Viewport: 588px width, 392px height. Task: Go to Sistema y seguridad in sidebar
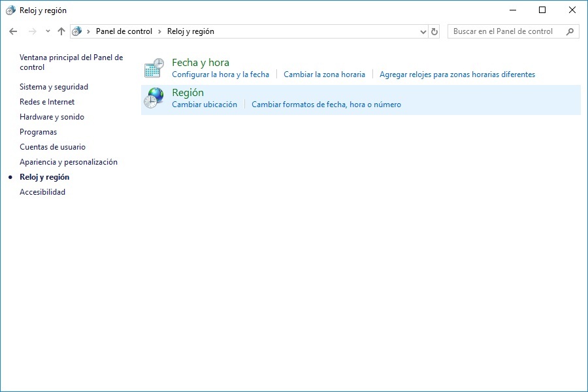(55, 86)
